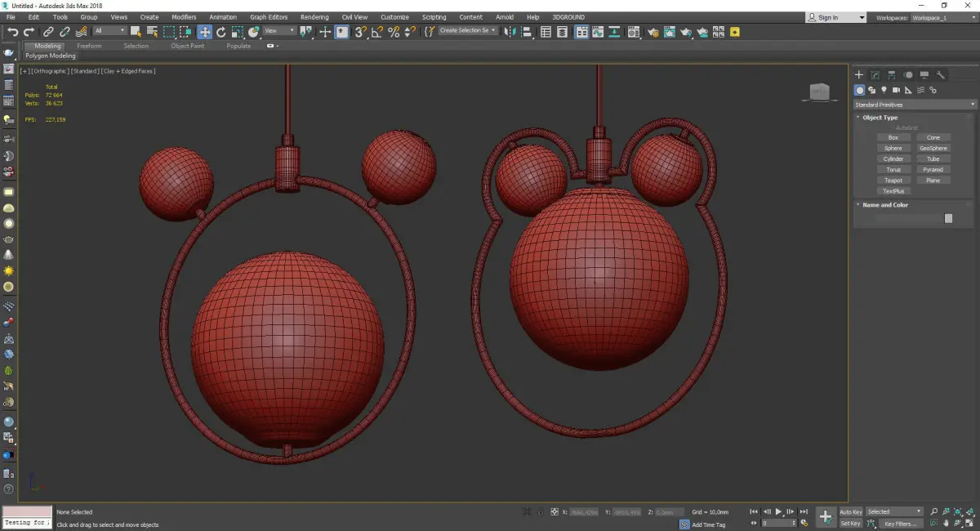The height and width of the screenshot is (531, 980).
Task: Open the Utilities panel wrench icon
Action: [x=941, y=75]
